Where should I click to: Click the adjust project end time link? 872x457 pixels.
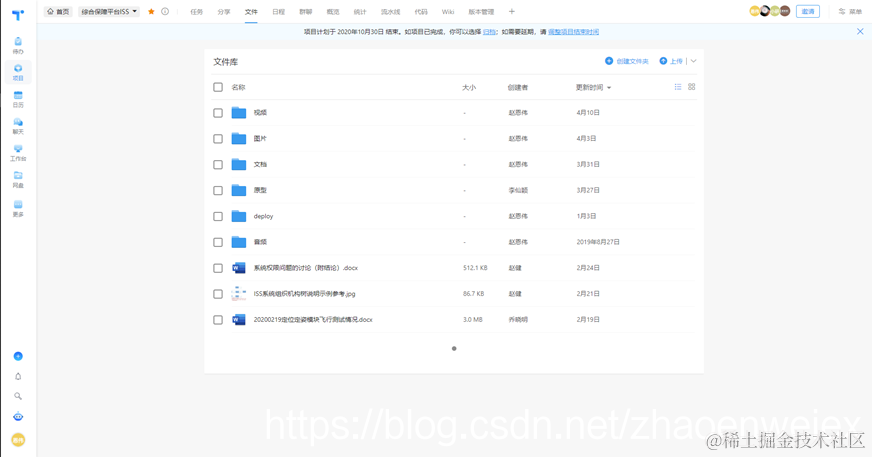(573, 32)
